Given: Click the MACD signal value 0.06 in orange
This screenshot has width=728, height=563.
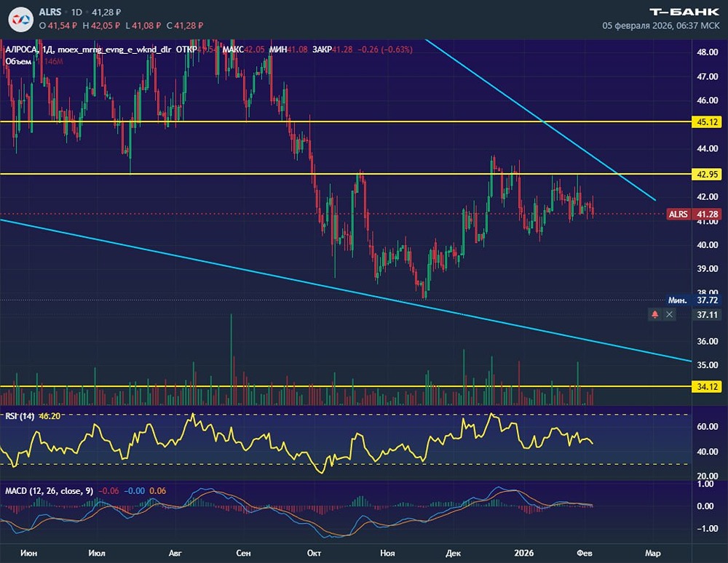Looking at the screenshot, I should tap(158, 491).
